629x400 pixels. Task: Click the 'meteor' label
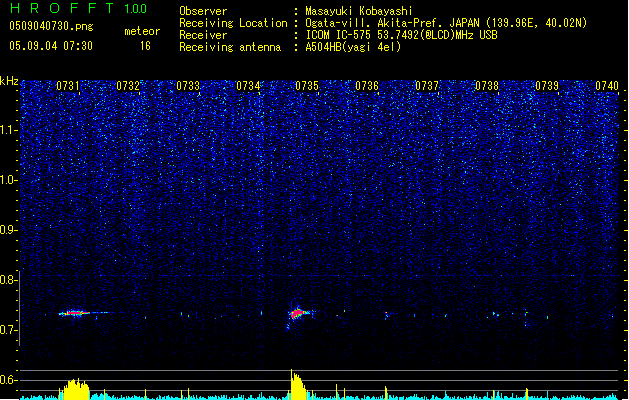tap(142, 31)
